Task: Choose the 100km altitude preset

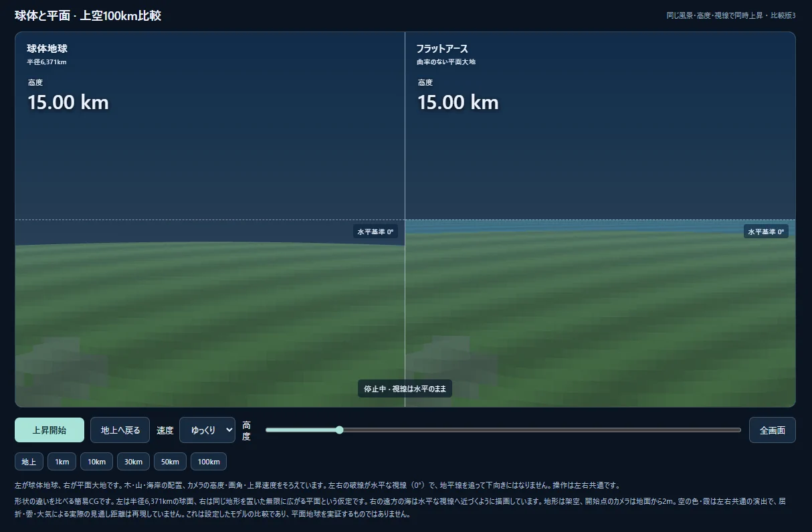Action: tap(209, 462)
